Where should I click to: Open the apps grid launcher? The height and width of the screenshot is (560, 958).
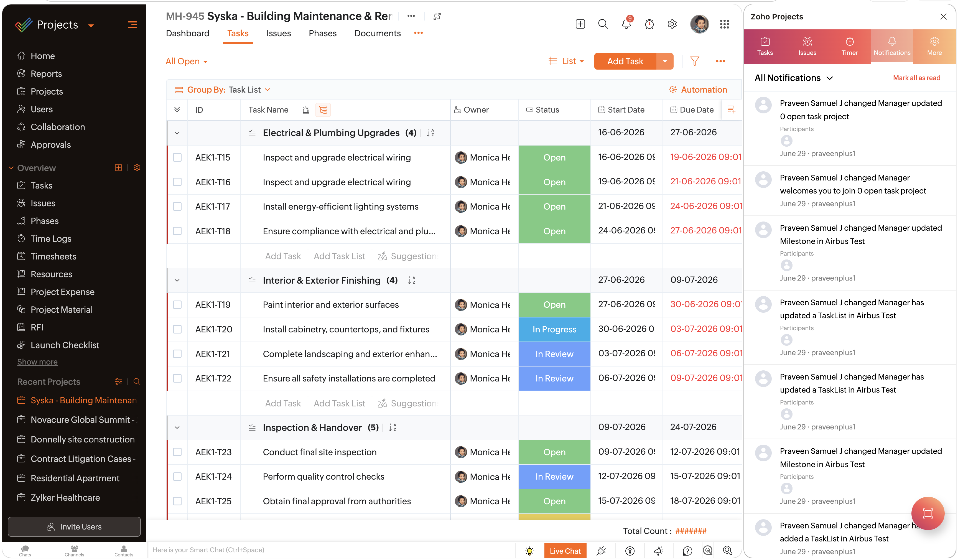(x=725, y=24)
